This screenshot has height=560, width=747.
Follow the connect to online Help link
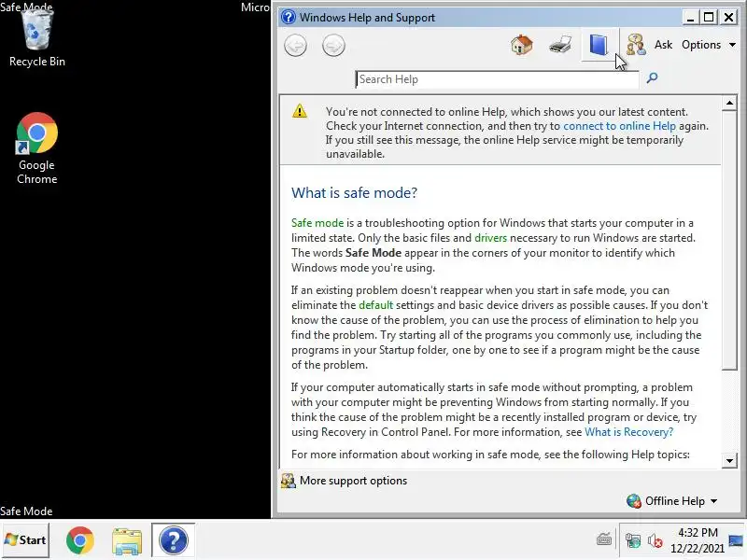pyautogui.click(x=619, y=126)
